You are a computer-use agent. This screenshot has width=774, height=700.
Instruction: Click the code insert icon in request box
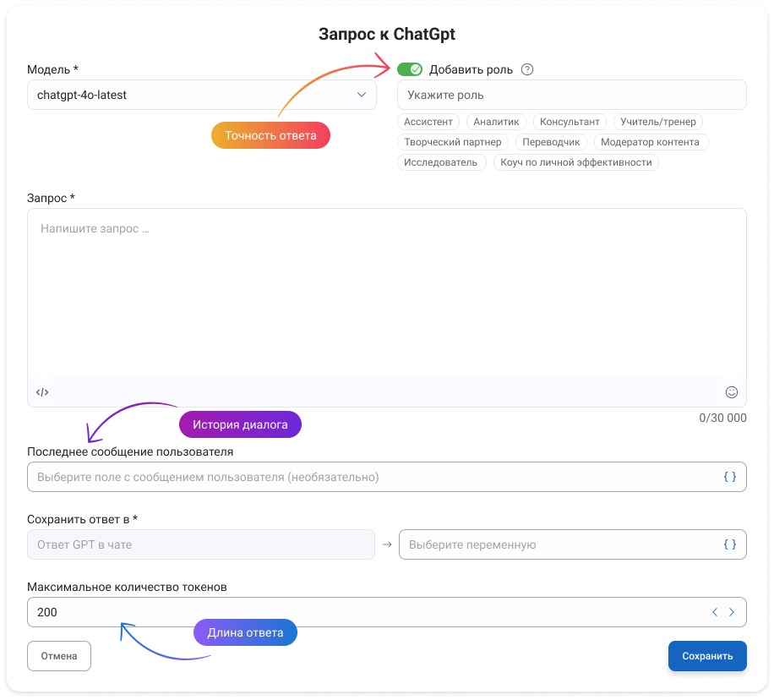pyautogui.click(x=42, y=392)
